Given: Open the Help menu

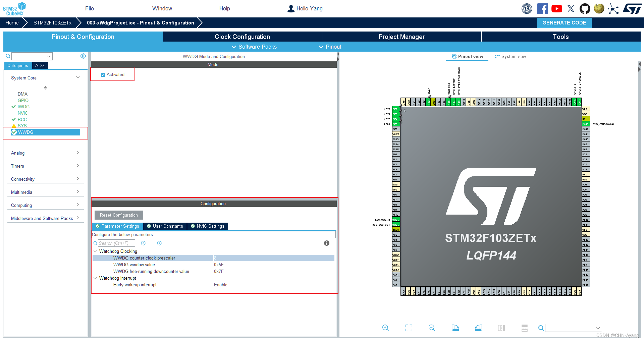Looking at the screenshot, I should point(225,9).
